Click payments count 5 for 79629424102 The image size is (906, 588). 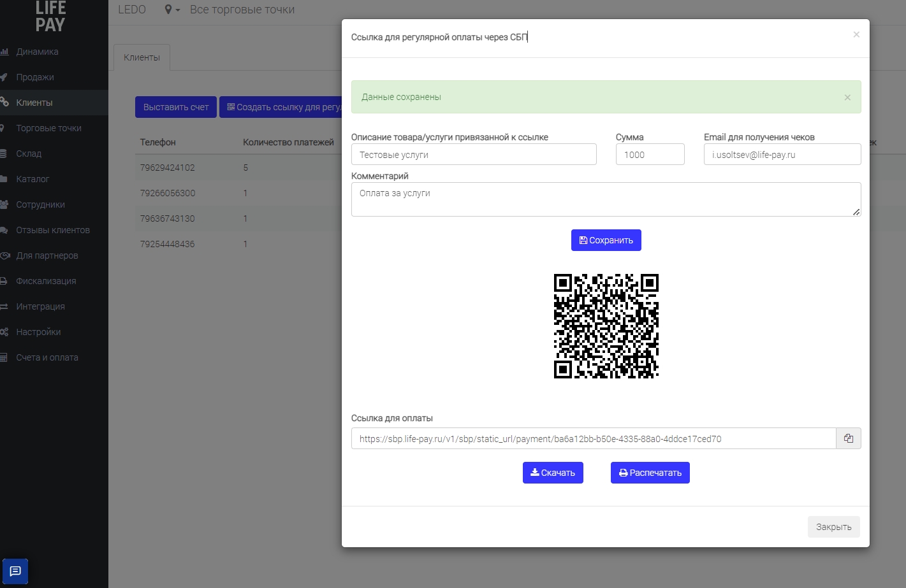click(x=245, y=168)
